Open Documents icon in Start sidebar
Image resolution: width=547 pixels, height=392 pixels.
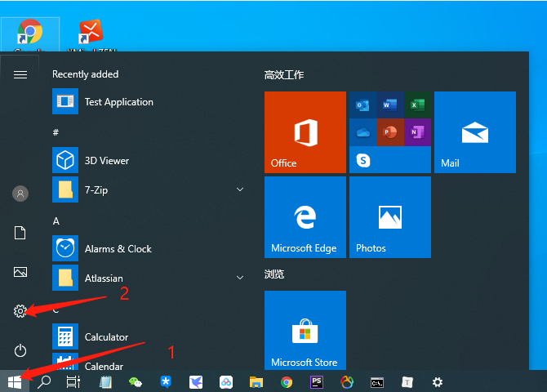[20, 233]
